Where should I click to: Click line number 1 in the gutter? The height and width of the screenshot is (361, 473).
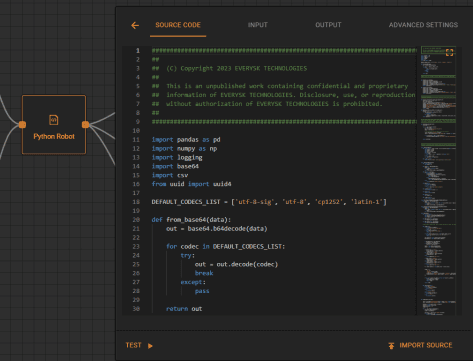pyautogui.click(x=138, y=51)
